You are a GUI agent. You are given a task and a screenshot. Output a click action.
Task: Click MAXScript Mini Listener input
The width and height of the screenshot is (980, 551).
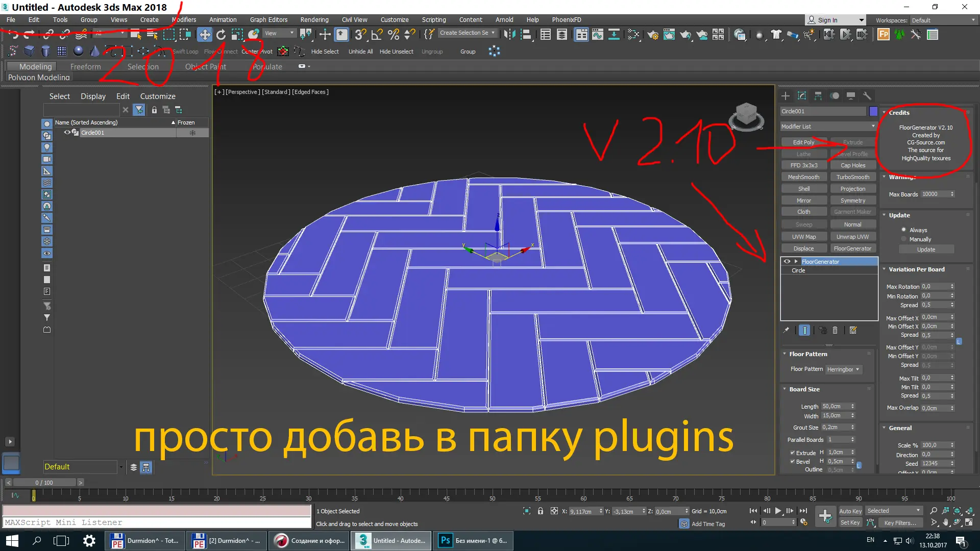tap(157, 522)
